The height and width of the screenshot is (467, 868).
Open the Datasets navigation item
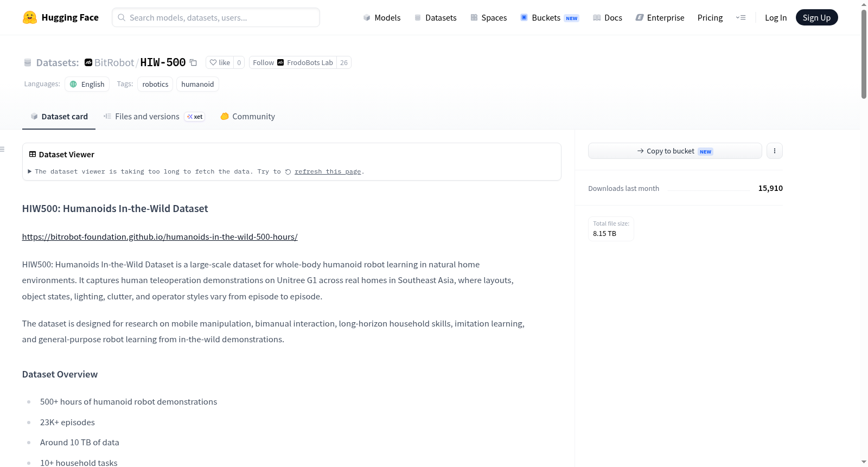(436, 17)
